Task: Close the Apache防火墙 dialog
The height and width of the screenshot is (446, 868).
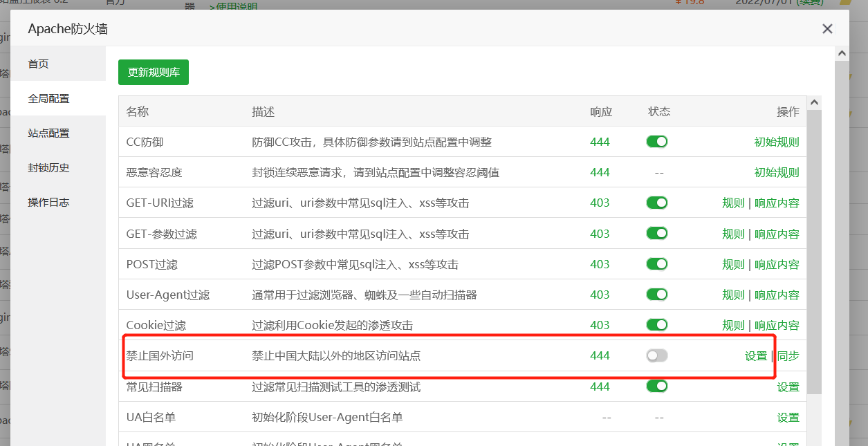Action: click(x=827, y=29)
